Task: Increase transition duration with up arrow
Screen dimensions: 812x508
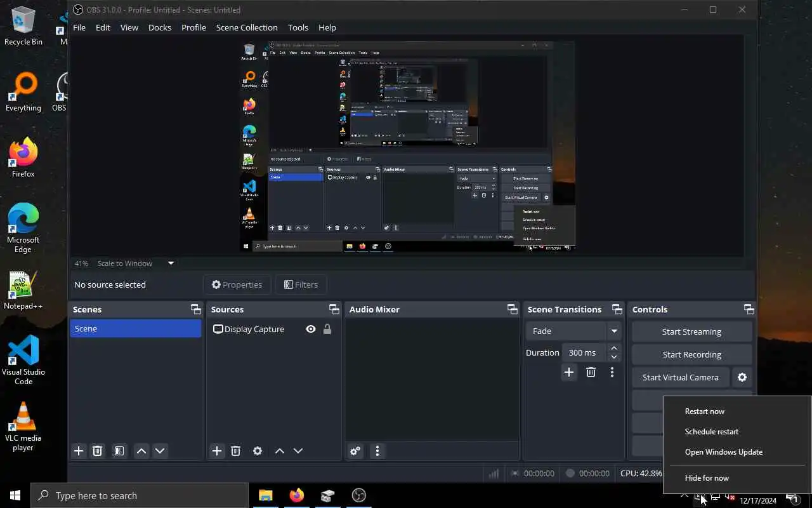Action: tap(613, 348)
